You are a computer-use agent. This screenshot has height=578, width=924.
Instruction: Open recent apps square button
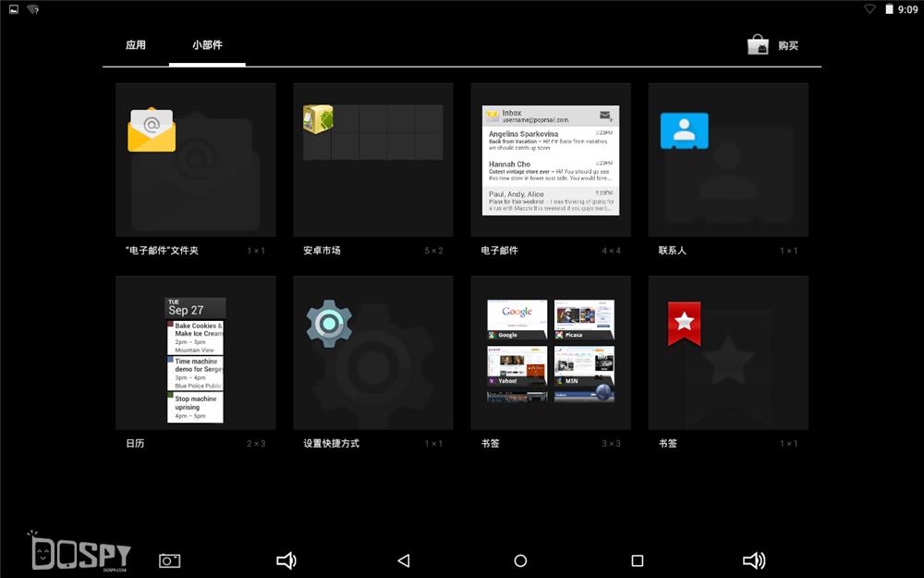point(637,560)
